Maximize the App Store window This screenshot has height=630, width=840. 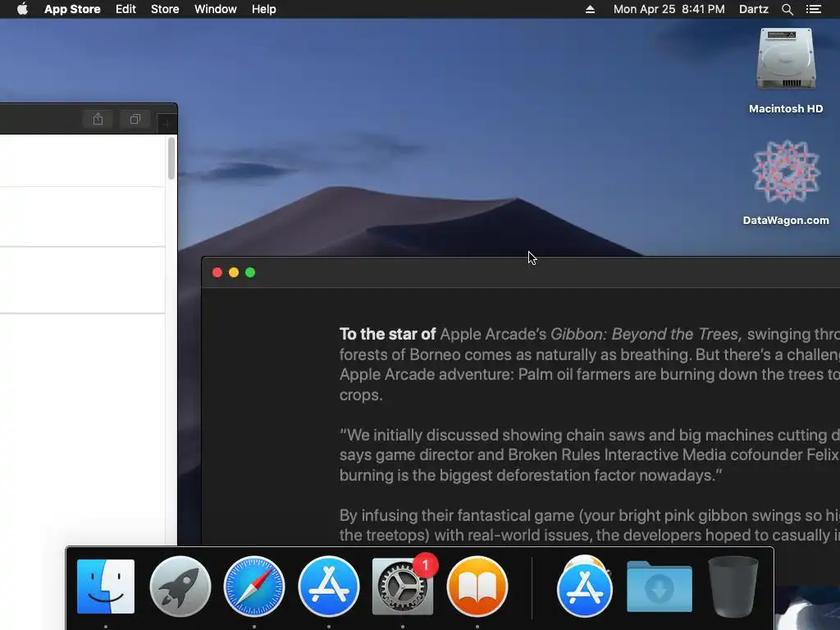(x=250, y=272)
